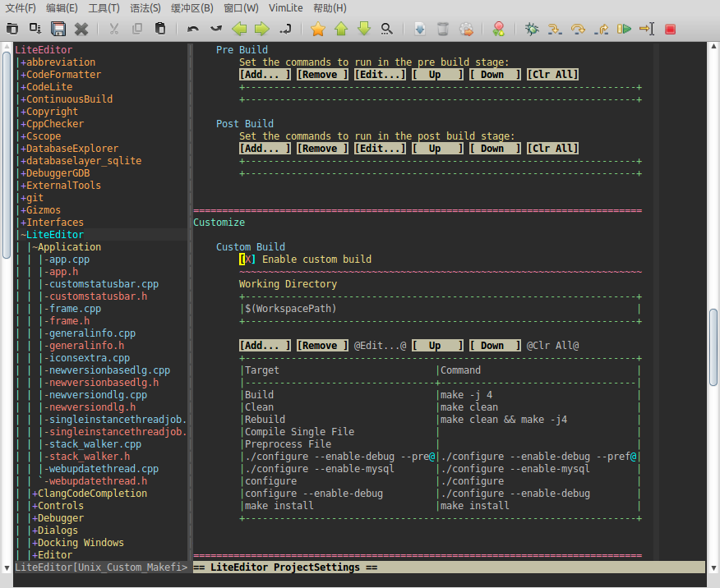Open the 文件(F) menu
The image size is (720, 588).
(21, 8)
